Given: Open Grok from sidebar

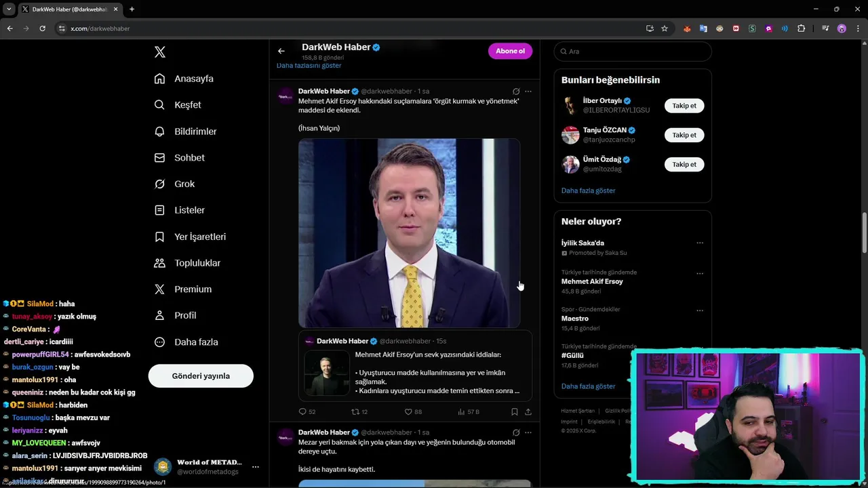Looking at the screenshot, I should [174, 184].
